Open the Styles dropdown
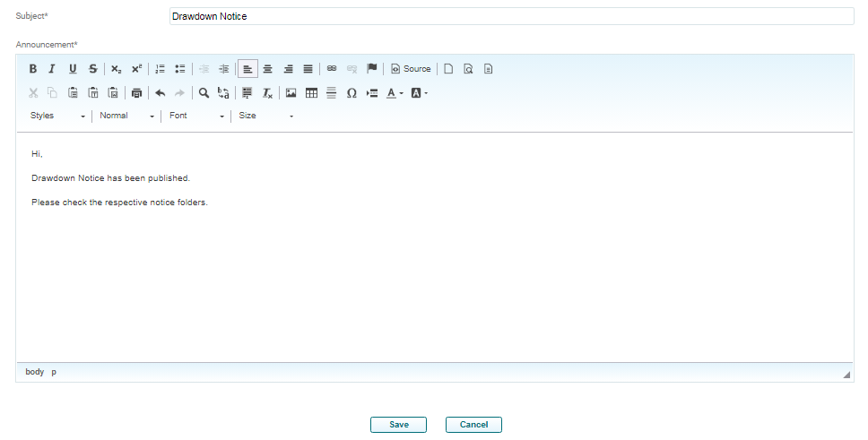Screen dimensions: 868x440 point(57,116)
